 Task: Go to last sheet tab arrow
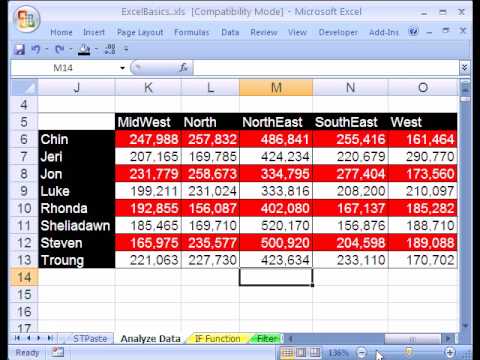click(50, 338)
